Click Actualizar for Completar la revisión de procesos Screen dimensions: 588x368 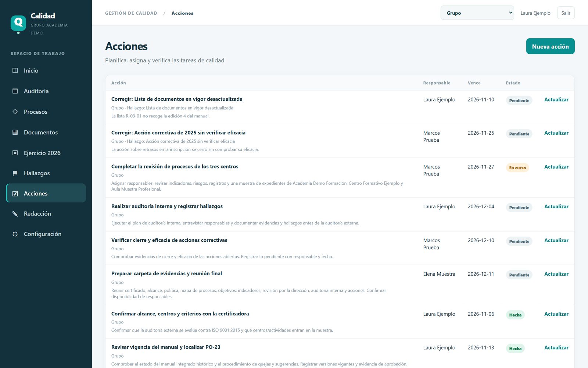tap(556, 167)
